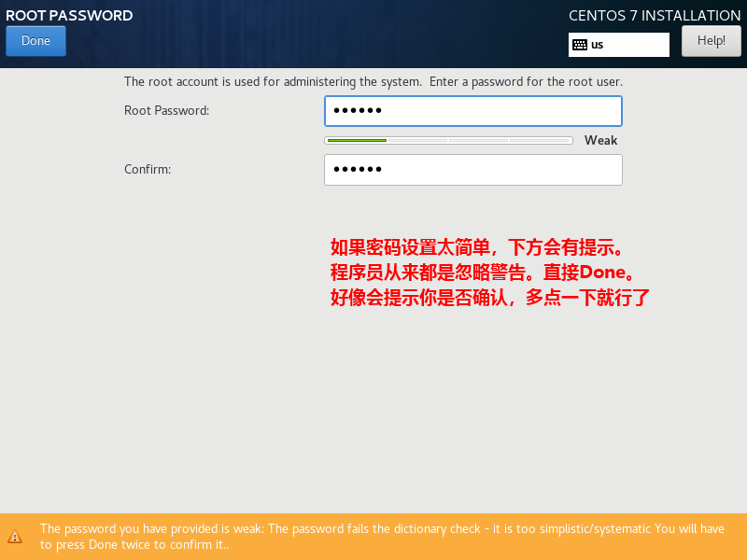Click the 'Confirm:' label
747x560 pixels.
coord(148,170)
